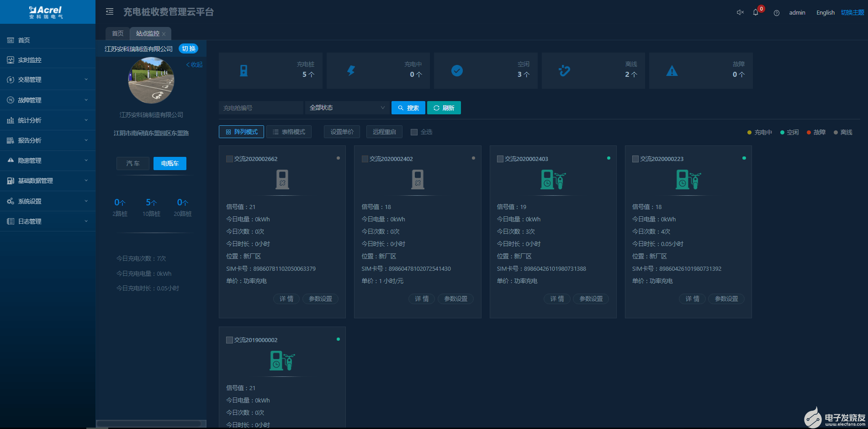This screenshot has width=868, height=429.
Task: Tick the checkbox for 交流2020002402
Action: (x=365, y=159)
